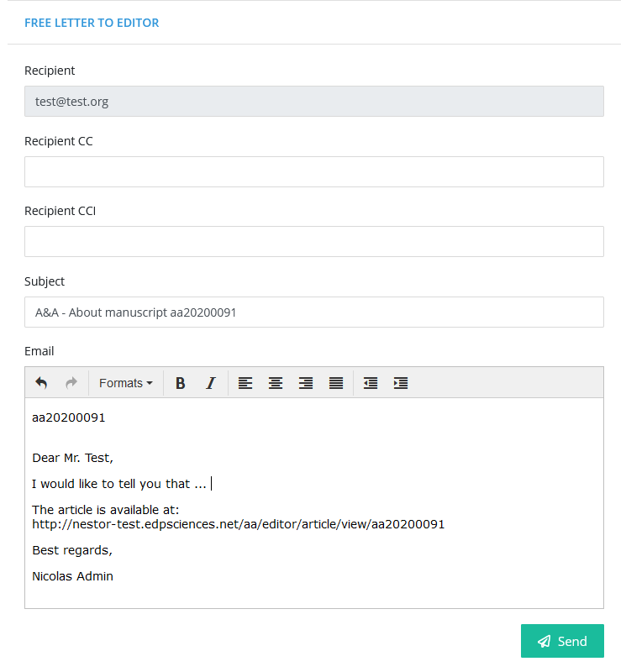Toggle italic formatting in email editor
626x672 pixels.
coord(211,383)
